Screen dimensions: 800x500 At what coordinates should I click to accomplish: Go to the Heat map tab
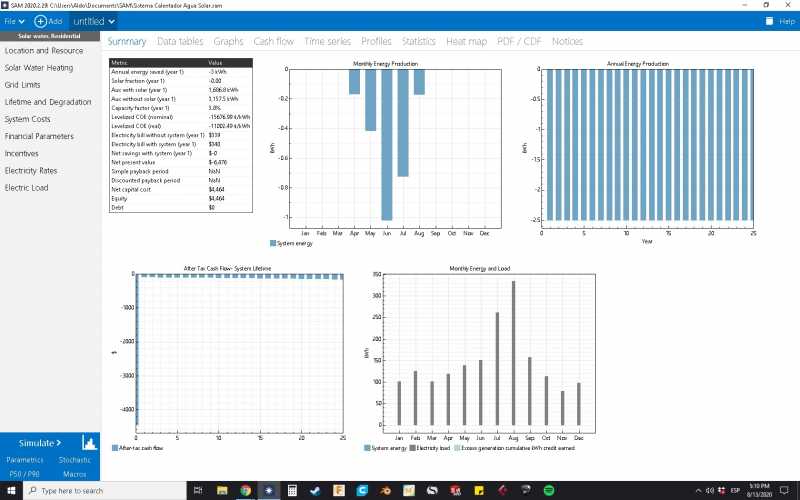(466, 42)
